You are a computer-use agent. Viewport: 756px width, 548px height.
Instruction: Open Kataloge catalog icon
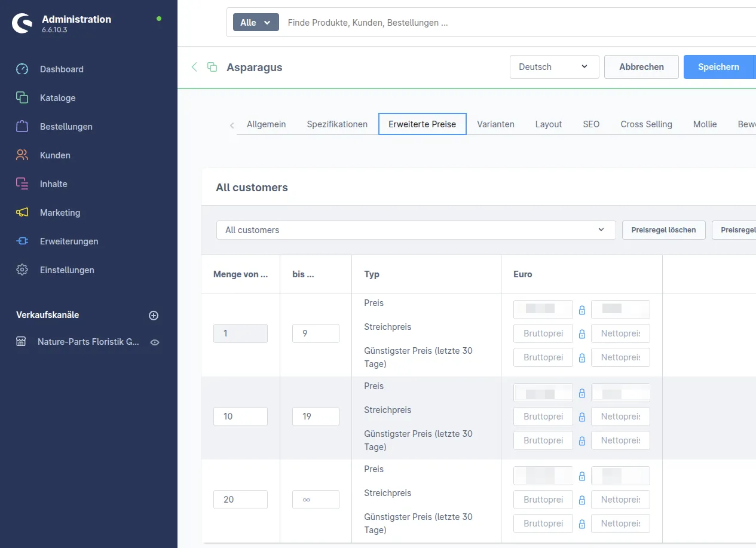(x=22, y=98)
